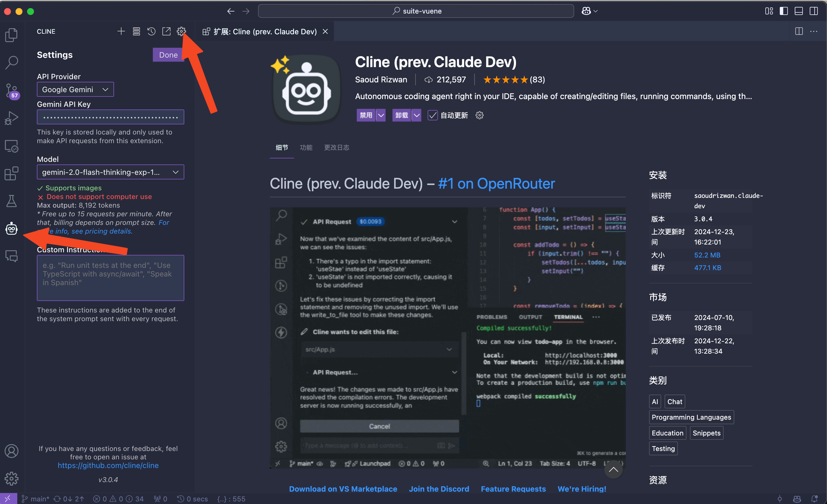Screen dimensions: 827x504
Task: Open the Cline robot sidebar icon
Action: click(x=12, y=229)
